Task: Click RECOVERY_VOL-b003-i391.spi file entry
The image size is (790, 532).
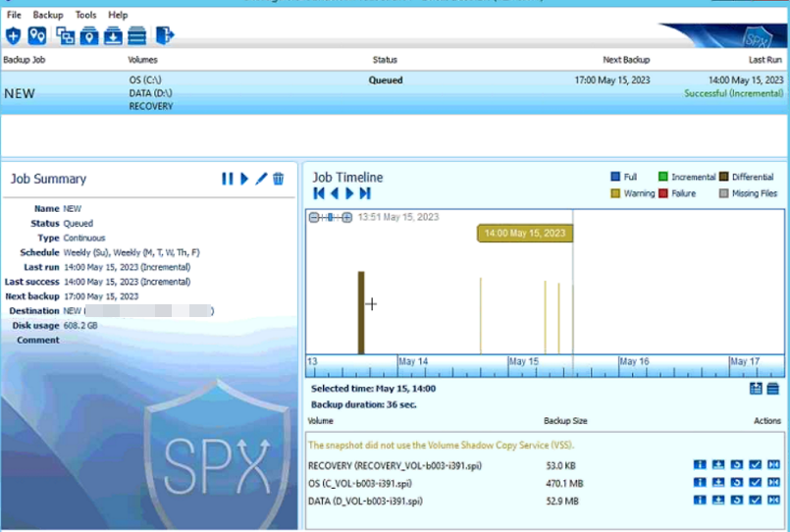Action: (395, 465)
